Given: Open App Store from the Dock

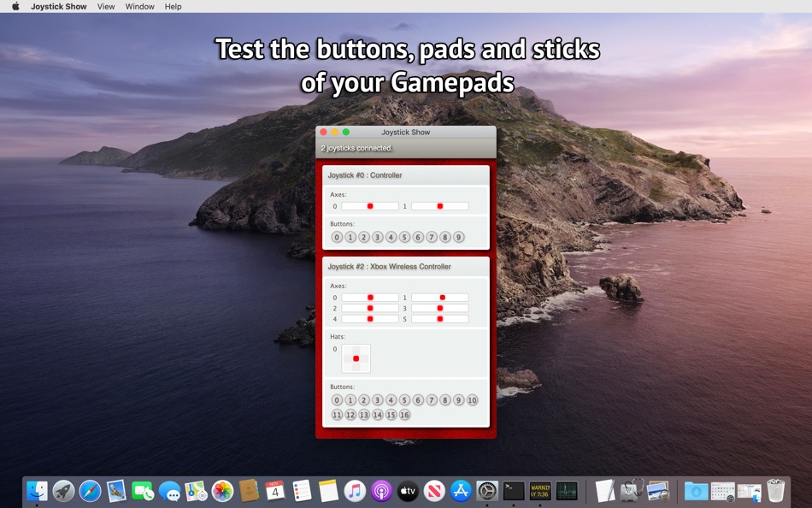Looking at the screenshot, I should tap(461, 490).
